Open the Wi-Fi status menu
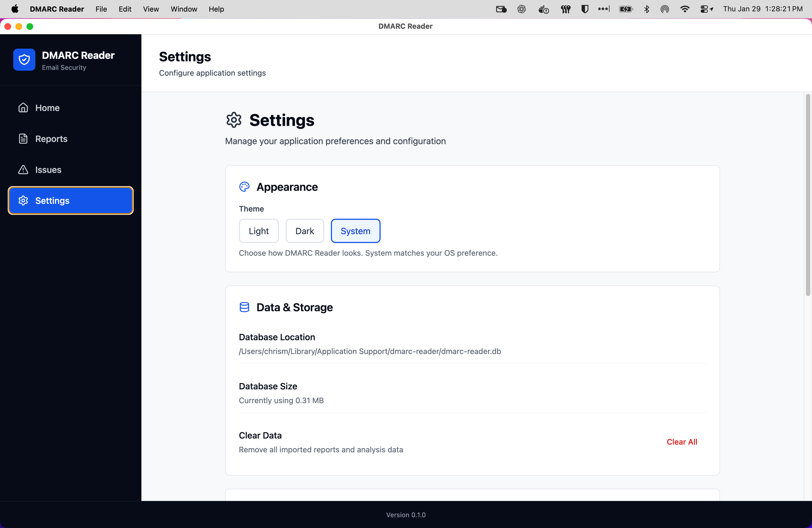 click(x=685, y=9)
